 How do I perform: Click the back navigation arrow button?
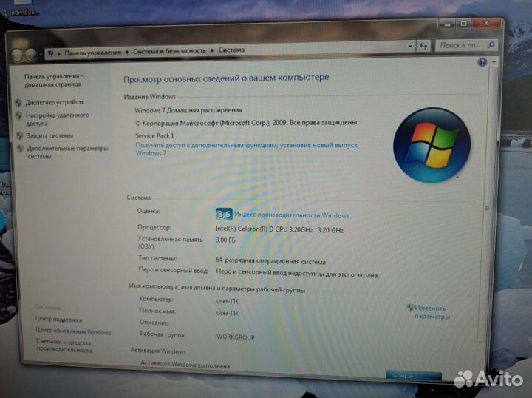(16, 55)
